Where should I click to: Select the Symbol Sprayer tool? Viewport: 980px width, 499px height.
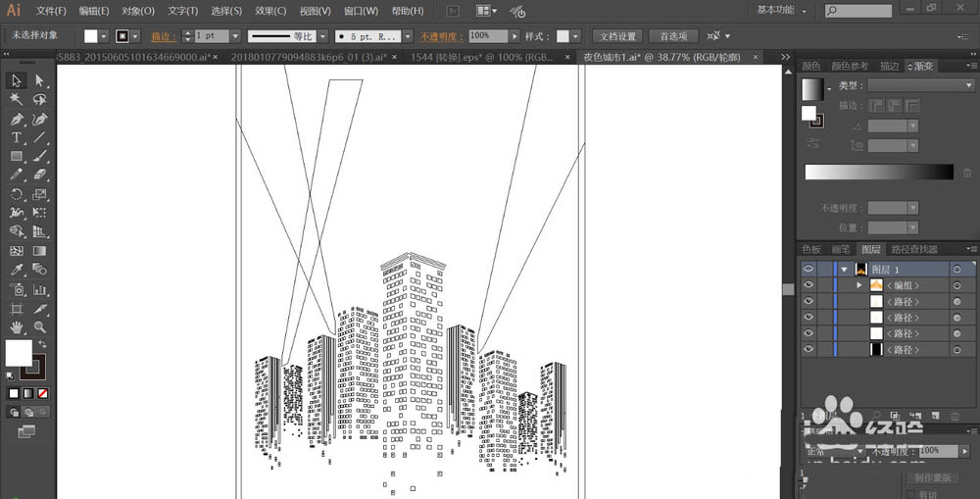coord(17,289)
